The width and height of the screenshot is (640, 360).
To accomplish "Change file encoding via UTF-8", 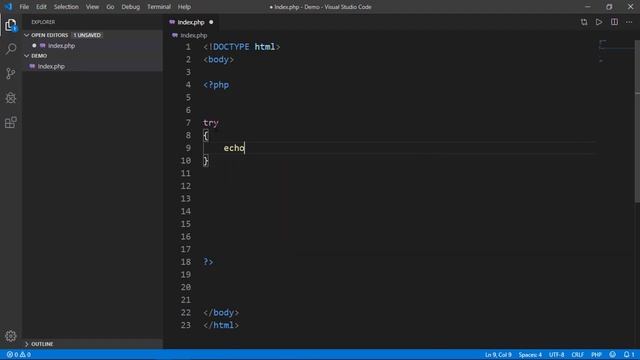I will pos(556,355).
